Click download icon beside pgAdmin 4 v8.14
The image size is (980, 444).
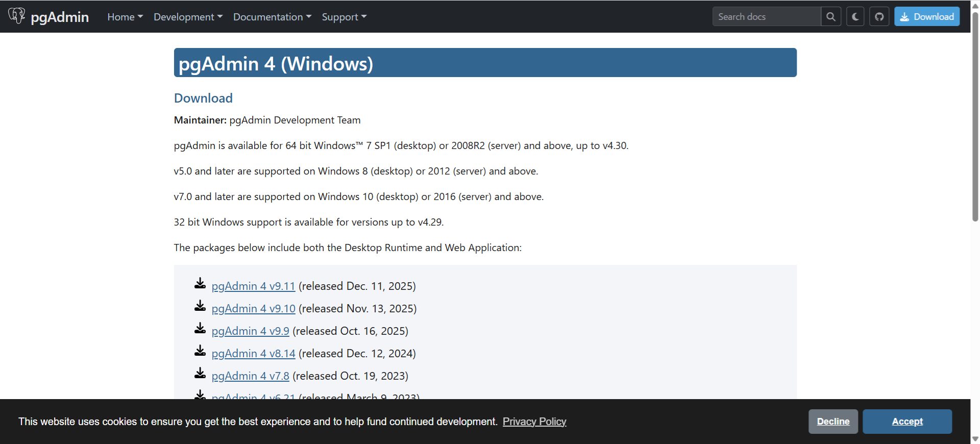pyautogui.click(x=200, y=351)
